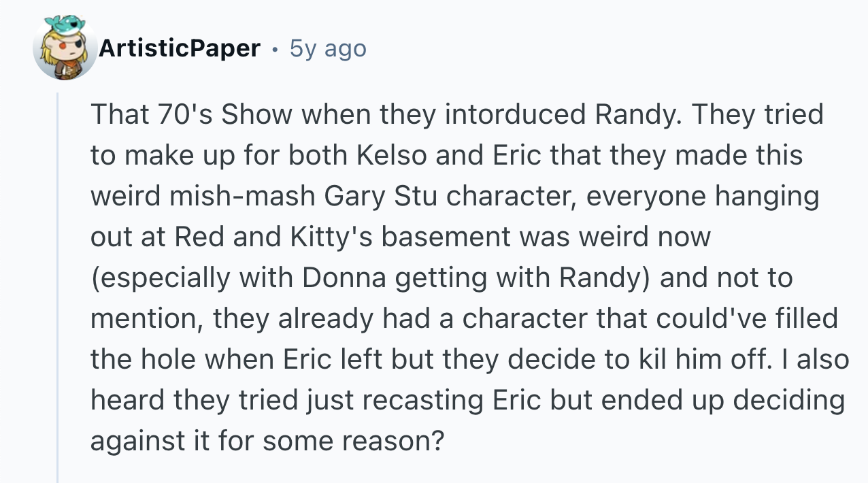This screenshot has width=868, height=483.
Task: Collapse the comment using the thread line
Action: coord(58,286)
